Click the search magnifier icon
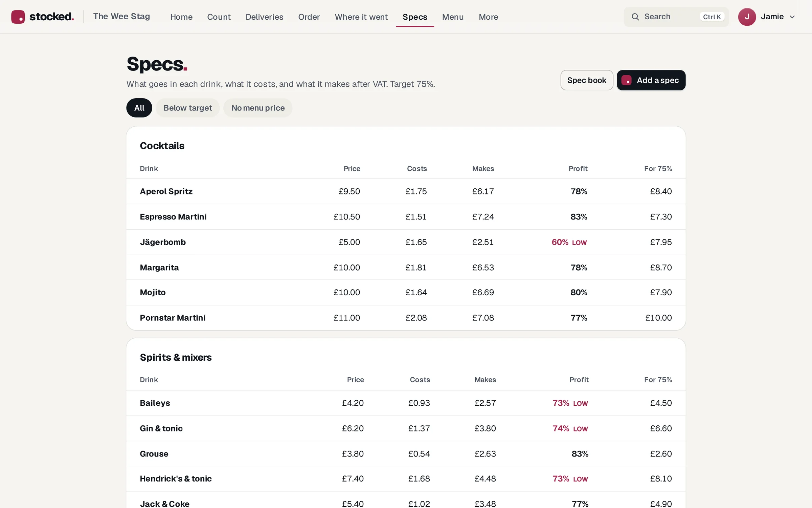Image resolution: width=812 pixels, height=508 pixels. pos(635,17)
